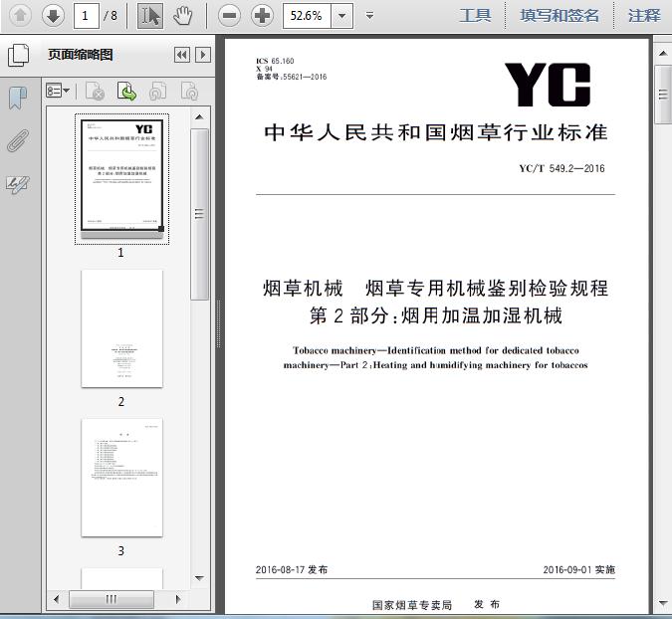This screenshot has height=619, width=672.
Task: Select the page 2 thumbnail
Action: click(121, 328)
